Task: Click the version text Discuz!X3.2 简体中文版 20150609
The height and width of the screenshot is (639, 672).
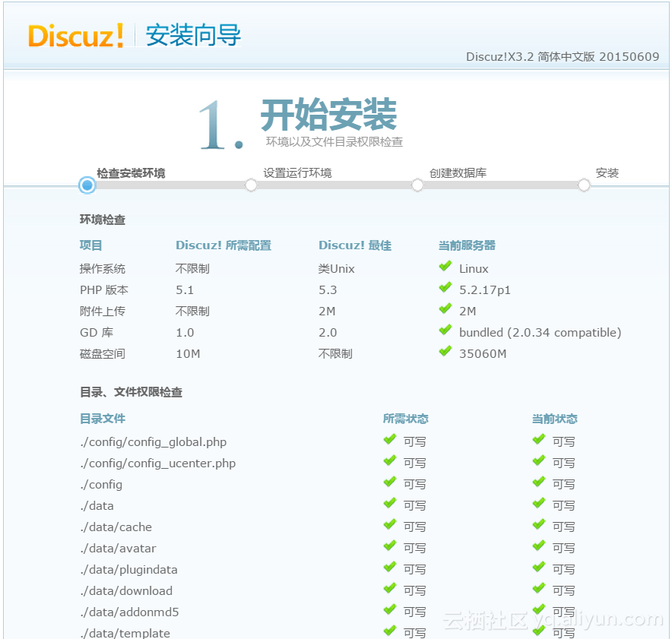Action: [563, 56]
